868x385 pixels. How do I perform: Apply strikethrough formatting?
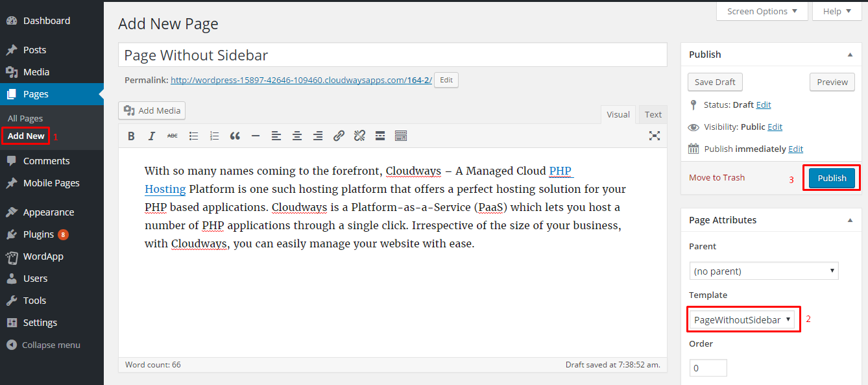coord(173,136)
